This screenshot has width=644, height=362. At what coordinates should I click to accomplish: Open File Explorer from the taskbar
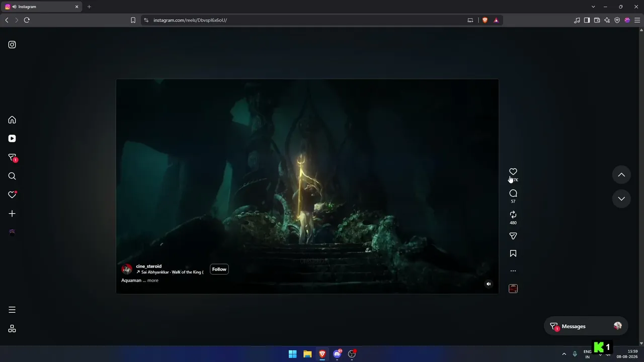[x=307, y=354]
